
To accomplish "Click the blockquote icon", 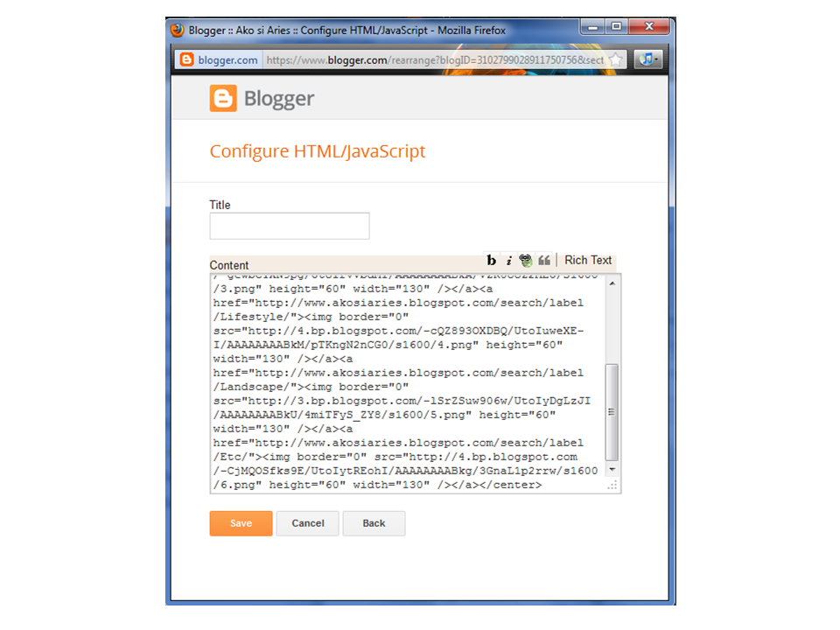I will [544, 261].
